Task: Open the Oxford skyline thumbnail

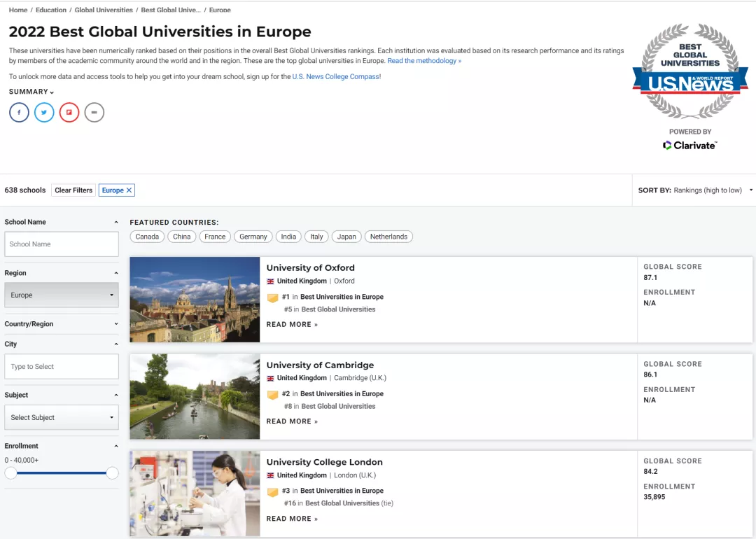Action: pyautogui.click(x=195, y=300)
